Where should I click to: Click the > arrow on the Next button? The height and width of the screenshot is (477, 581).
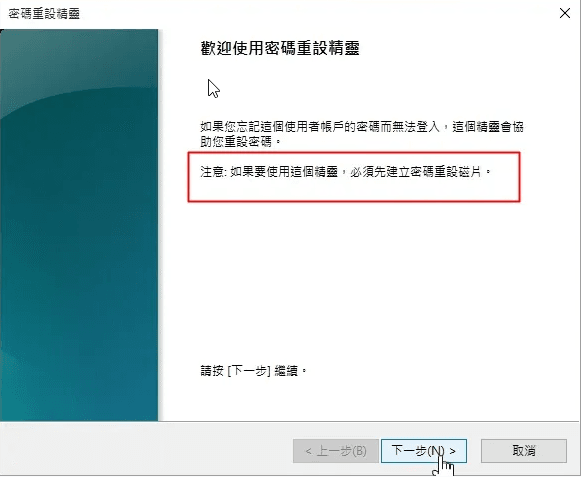coord(452,451)
